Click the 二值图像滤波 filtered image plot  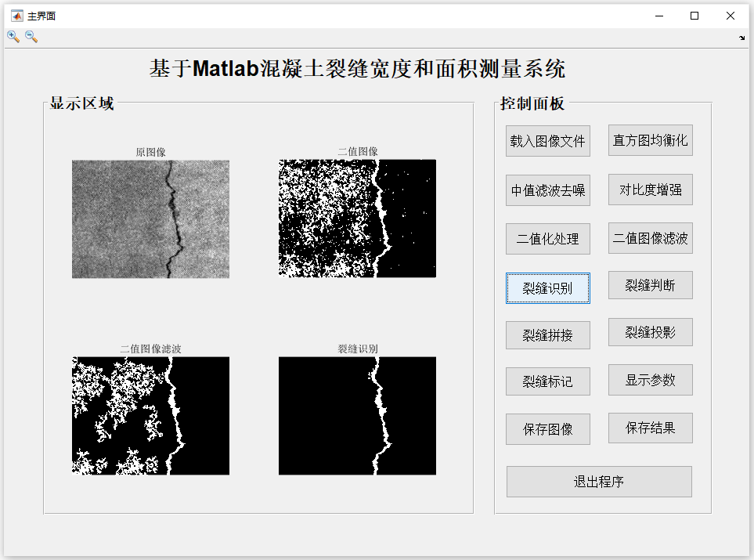point(150,416)
